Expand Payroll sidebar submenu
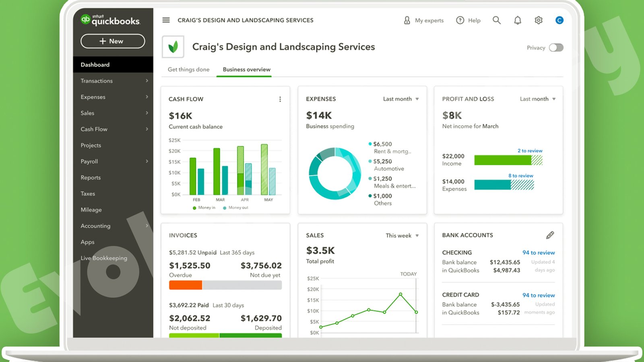 (x=147, y=161)
